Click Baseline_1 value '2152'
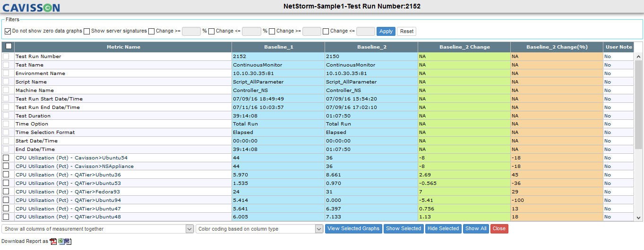 click(x=240, y=56)
